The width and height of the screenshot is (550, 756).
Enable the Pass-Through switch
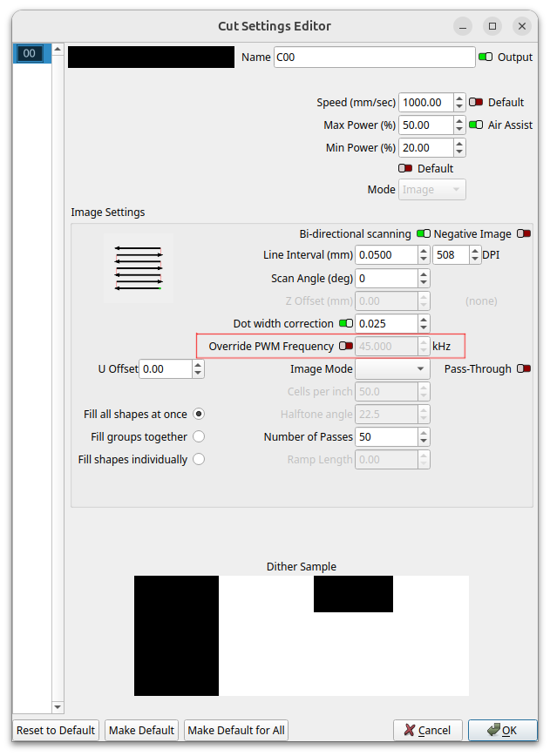(523, 368)
